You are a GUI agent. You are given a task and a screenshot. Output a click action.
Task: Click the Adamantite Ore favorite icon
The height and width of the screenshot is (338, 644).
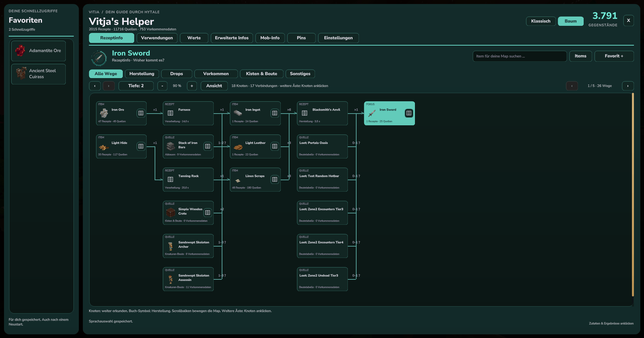coord(20,51)
